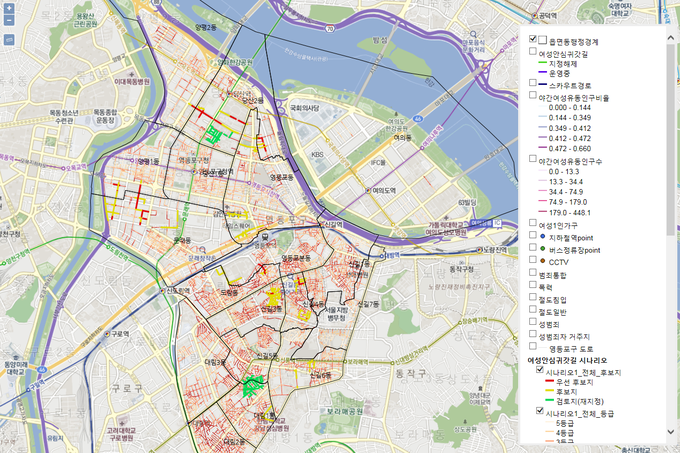Screen dimensions: 680x453
Task: Click the 여의나루역 station marker
Action: [x=422, y=148]
